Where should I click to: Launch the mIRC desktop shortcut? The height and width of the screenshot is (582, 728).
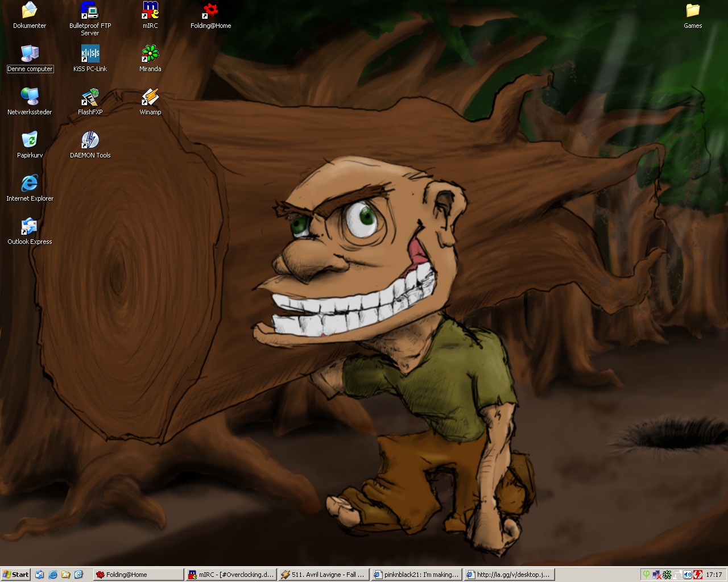pos(150,15)
